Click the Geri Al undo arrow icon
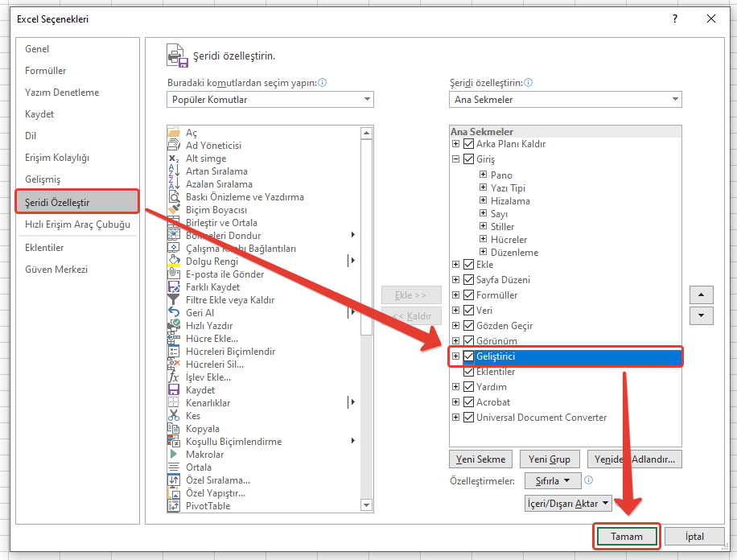 [x=174, y=313]
